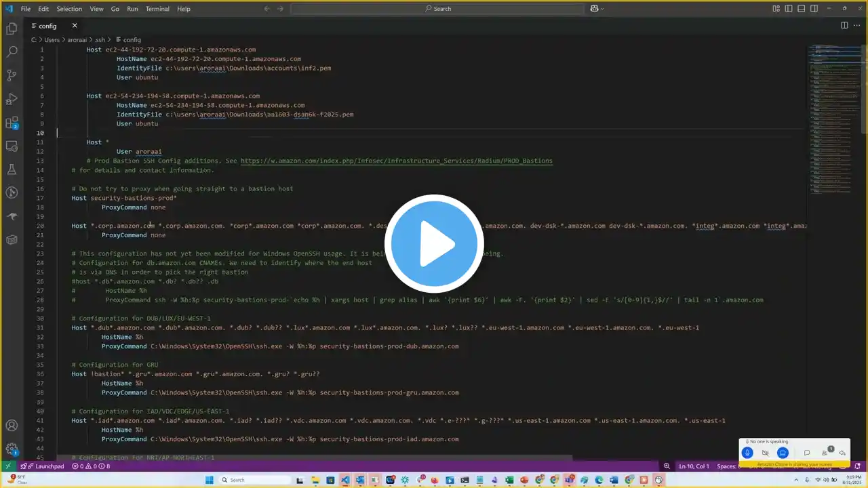
Task: Click the Ln 10, Col 1 cursor position
Action: click(692, 466)
